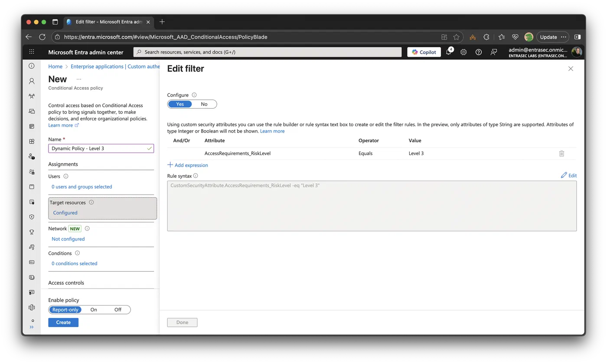607x364 pixels.
Task: Open the Groups icon in sidebar
Action: coord(32,96)
